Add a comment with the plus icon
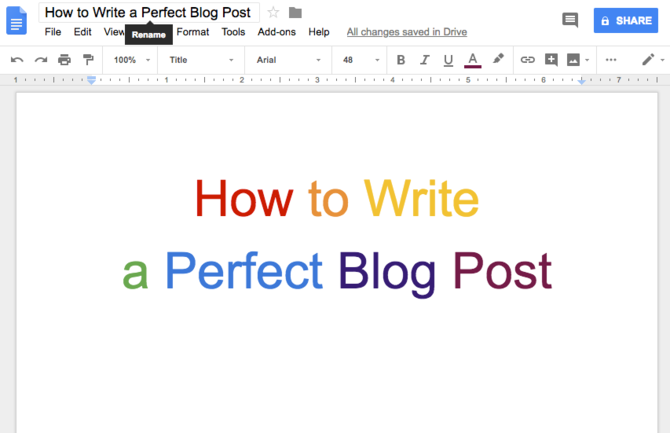670x433 pixels. 551,60
